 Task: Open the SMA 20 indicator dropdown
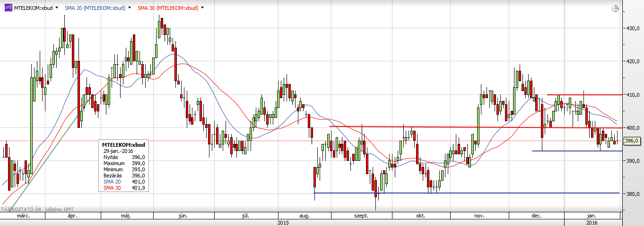point(130,8)
